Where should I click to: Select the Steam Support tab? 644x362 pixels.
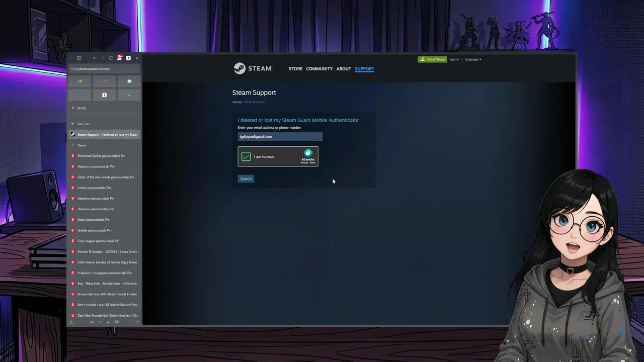coord(104,134)
